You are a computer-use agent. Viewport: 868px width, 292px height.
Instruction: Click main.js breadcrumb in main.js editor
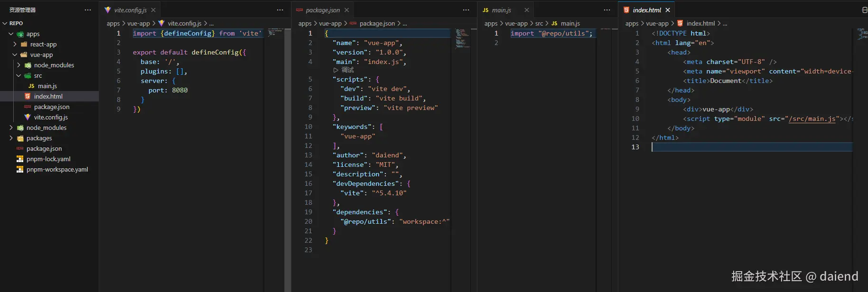pyautogui.click(x=570, y=23)
